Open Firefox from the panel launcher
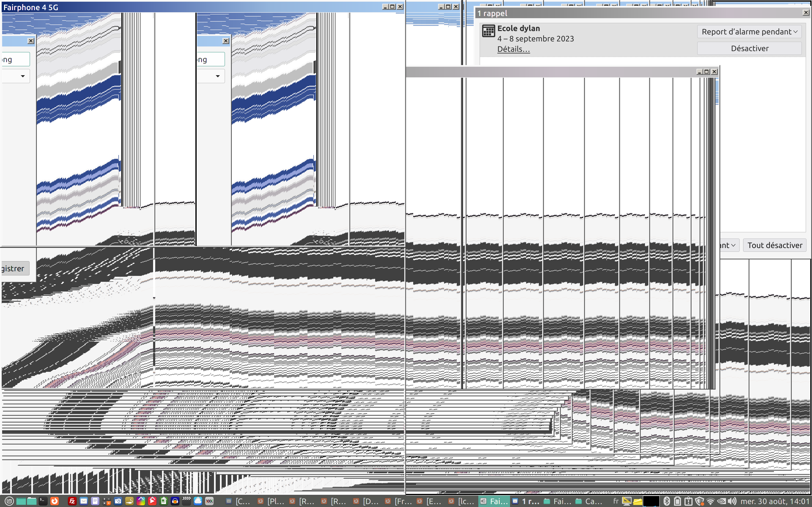Viewport: 812px width, 507px height. pos(54,501)
